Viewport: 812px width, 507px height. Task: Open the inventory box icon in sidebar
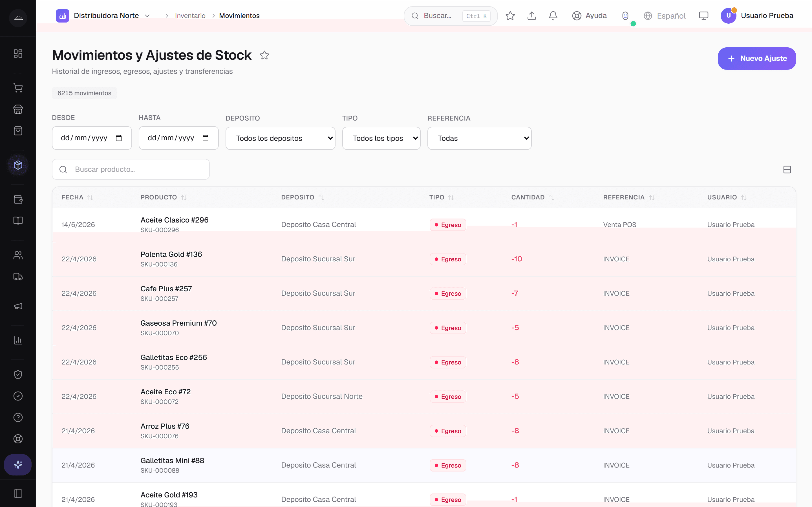[18, 165]
